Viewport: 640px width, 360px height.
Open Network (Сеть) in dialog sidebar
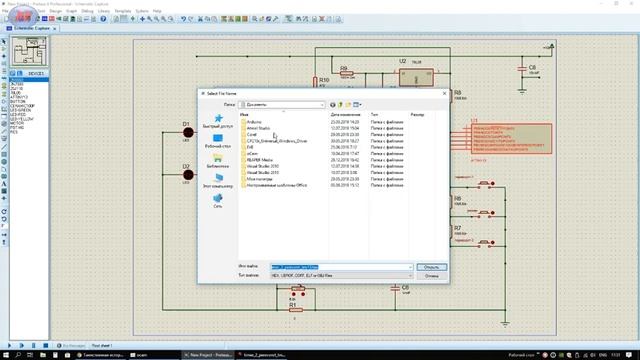click(x=218, y=201)
